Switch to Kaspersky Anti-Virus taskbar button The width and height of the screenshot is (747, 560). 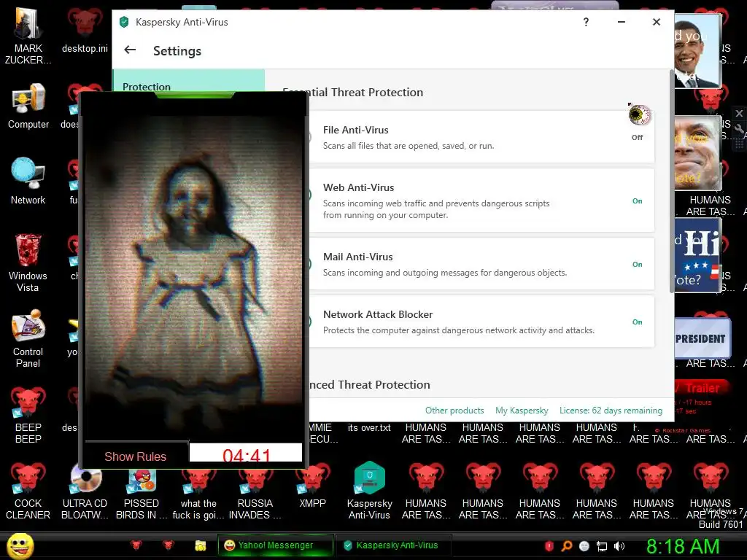click(x=393, y=545)
